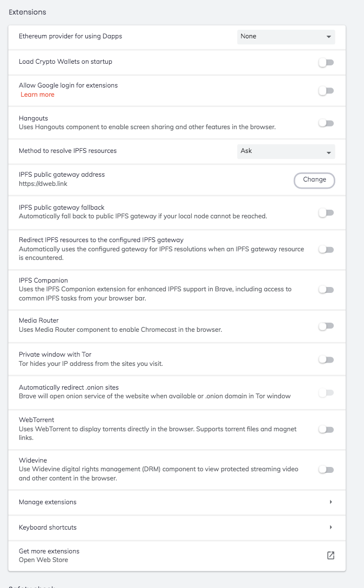This screenshot has width=364, height=588.
Task: Enable IPFS public gateway fallback
Action: coord(326,212)
